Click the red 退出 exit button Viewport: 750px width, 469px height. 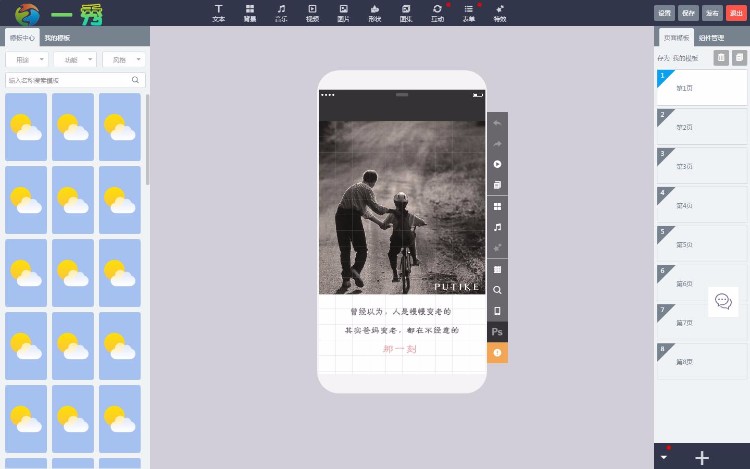click(736, 13)
